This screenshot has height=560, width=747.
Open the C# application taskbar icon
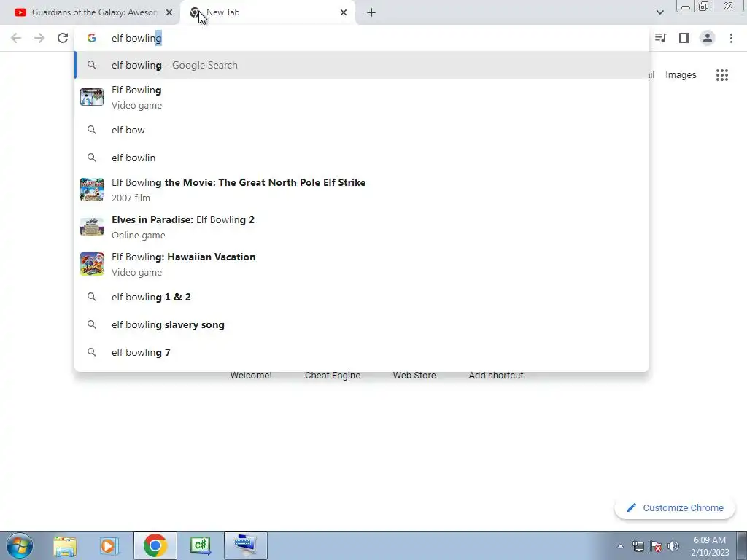pyautogui.click(x=200, y=545)
